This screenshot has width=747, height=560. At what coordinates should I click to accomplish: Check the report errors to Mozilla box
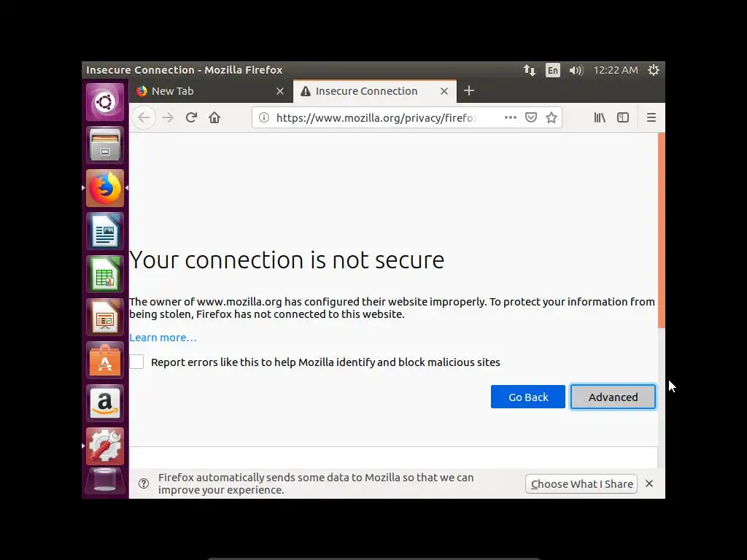click(136, 362)
